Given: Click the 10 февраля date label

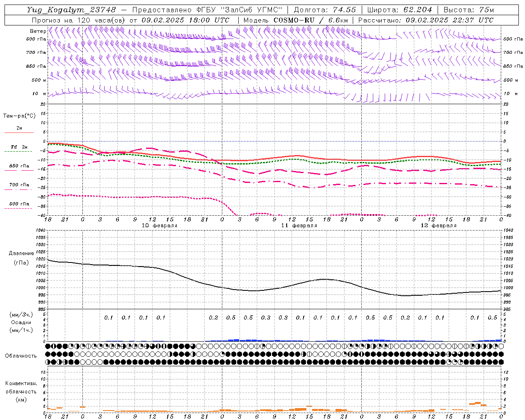Looking at the screenshot, I should (160, 226).
